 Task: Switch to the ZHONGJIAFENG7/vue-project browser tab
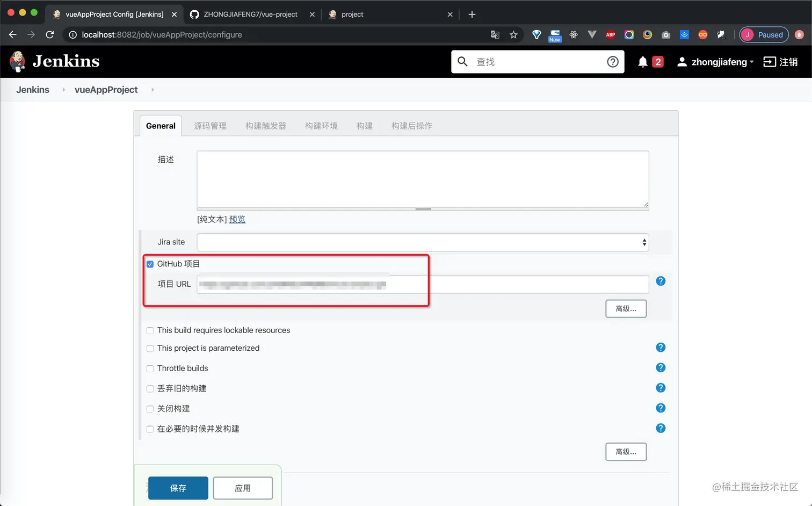click(251, 15)
